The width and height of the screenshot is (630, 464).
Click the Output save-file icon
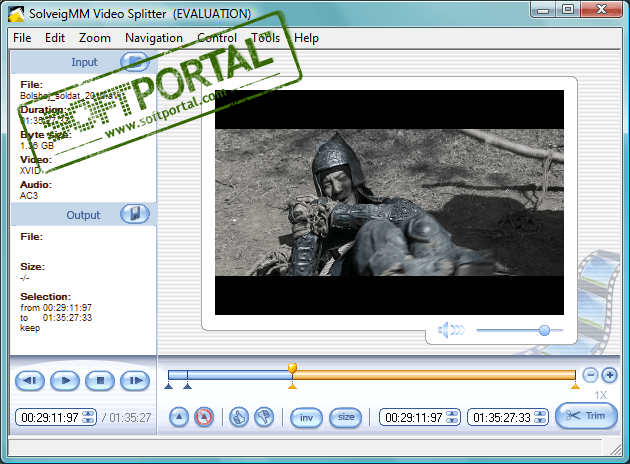(x=135, y=214)
